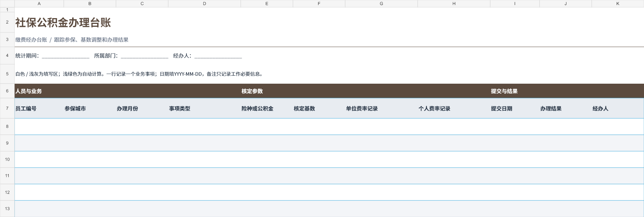644x217 pixels.
Task: Select column G header
Action: click(381, 4)
